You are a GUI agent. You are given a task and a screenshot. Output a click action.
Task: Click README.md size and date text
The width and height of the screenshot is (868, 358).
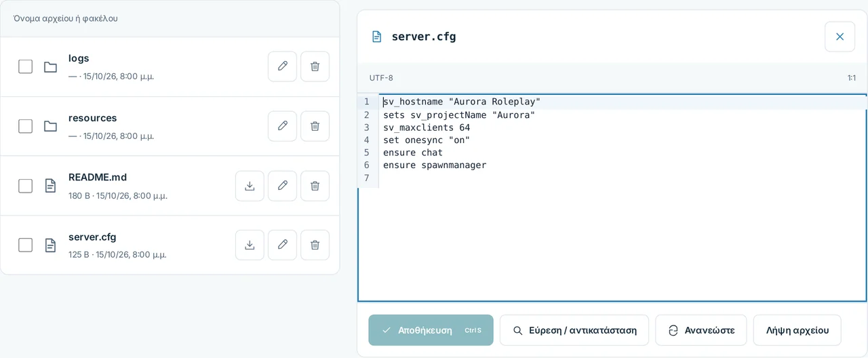(118, 195)
